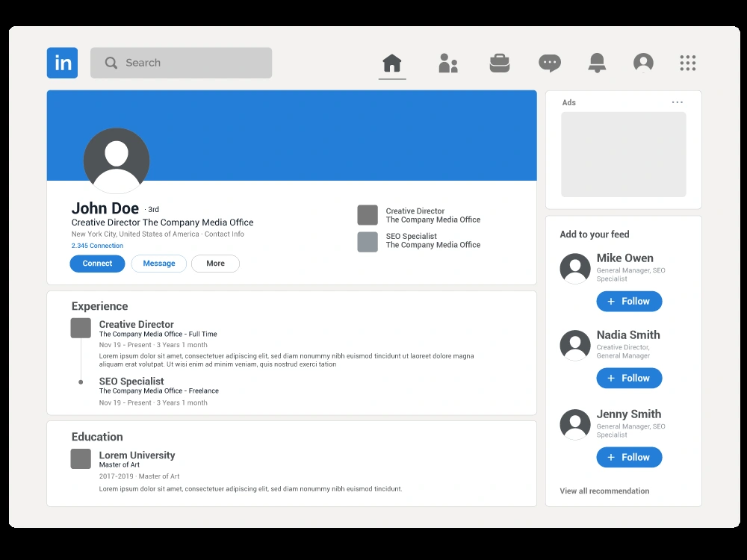Screen dimensions: 747x560
Task: Open the 2.345 Connection link
Action: 97,246
